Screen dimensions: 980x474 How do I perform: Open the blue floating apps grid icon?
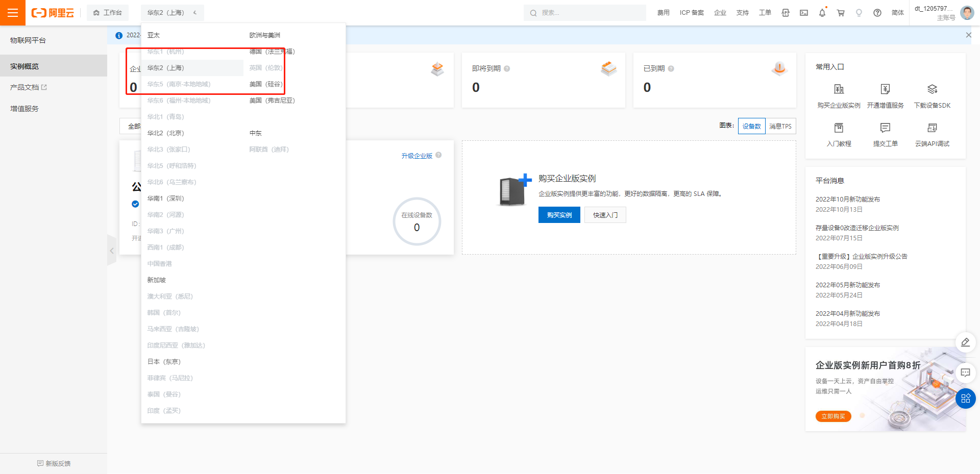965,398
